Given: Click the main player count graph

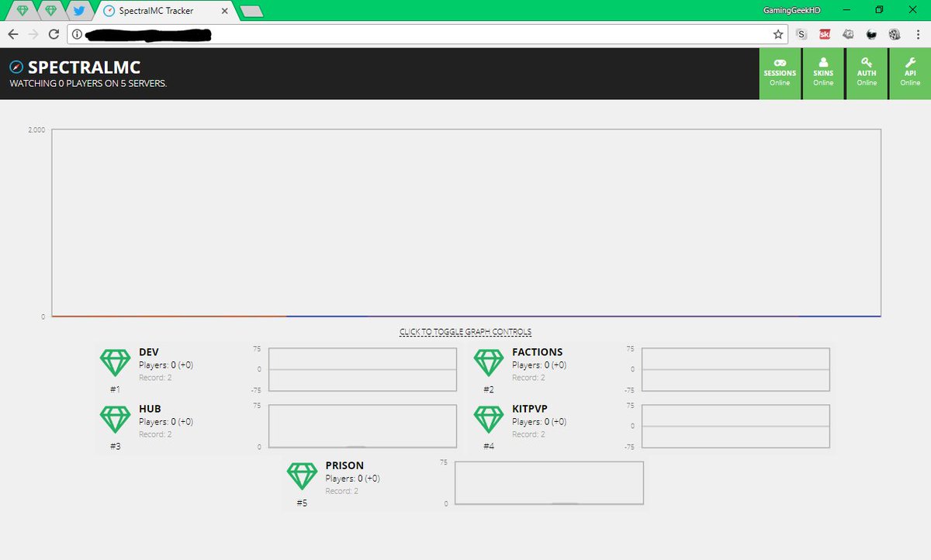Looking at the screenshot, I should pos(466,223).
